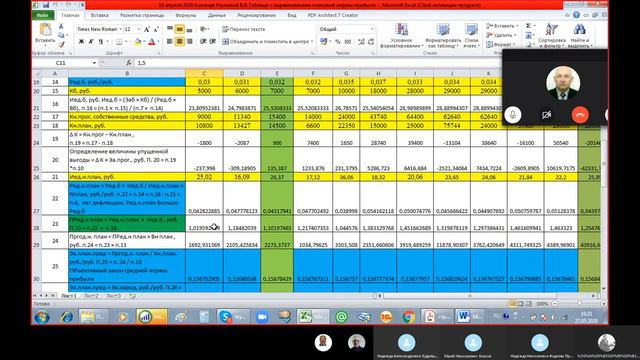The width and height of the screenshot is (640, 360).
Task: Click the insert function fx icon
Action: click(x=129, y=63)
